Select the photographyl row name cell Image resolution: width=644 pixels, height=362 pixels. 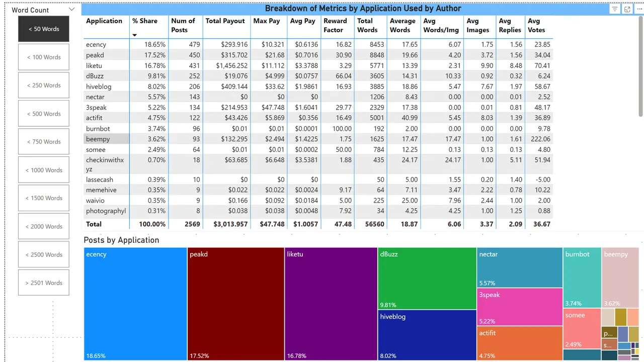click(106, 211)
